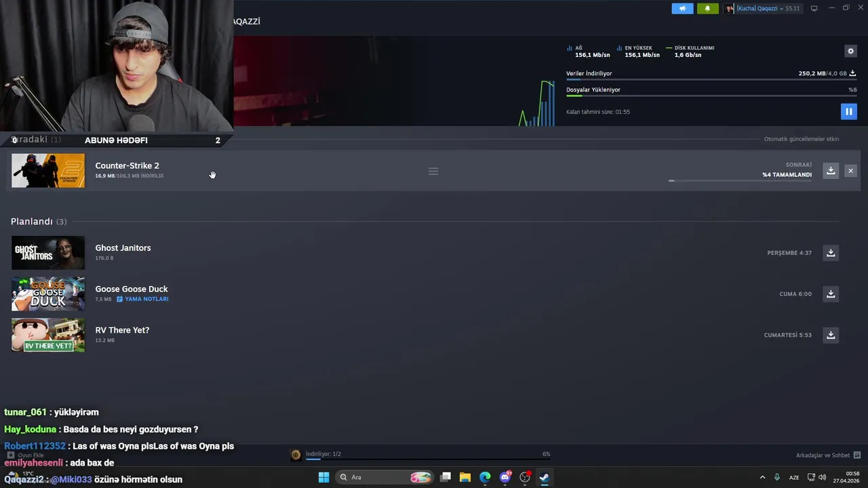Grab the Counter-Strike 2 reorder handle
The height and width of the screenshot is (488, 868).
[433, 171]
